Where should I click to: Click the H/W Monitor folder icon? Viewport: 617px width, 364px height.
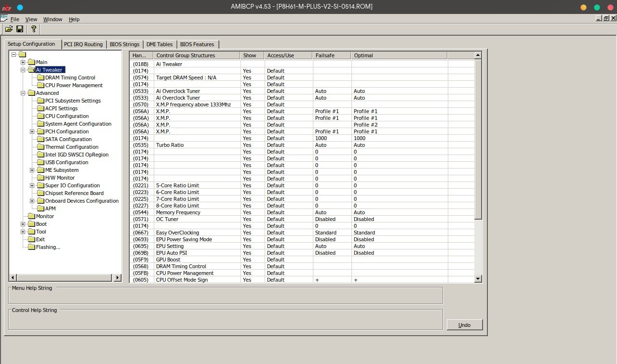coord(40,178)
